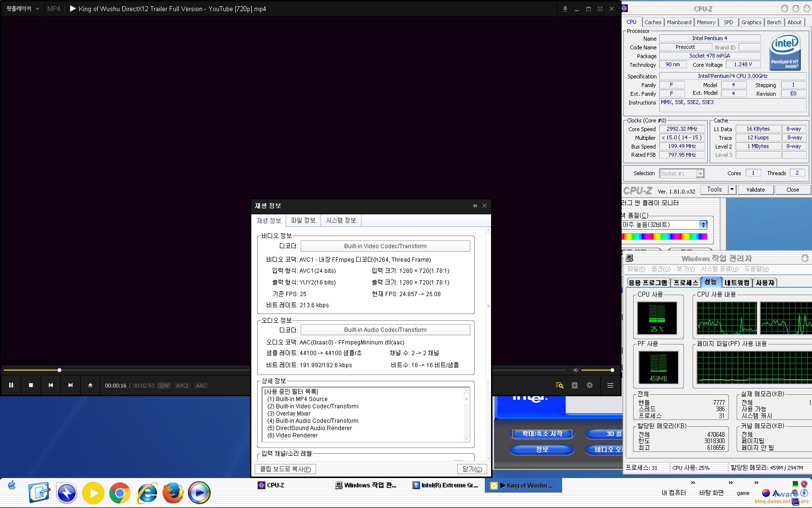This screenshot has height=508, width=812.
Task: Open PotPlayer settings gear icon
Action: (590, 386)
